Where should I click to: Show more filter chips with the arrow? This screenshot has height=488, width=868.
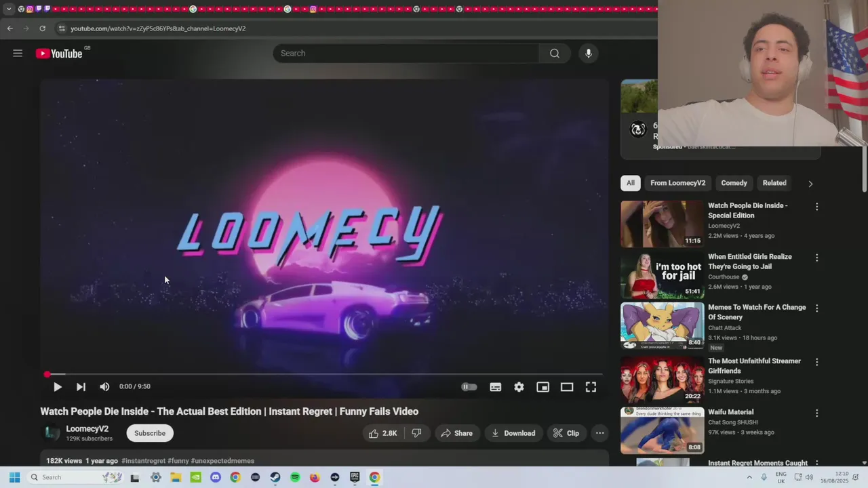[810, 184]
